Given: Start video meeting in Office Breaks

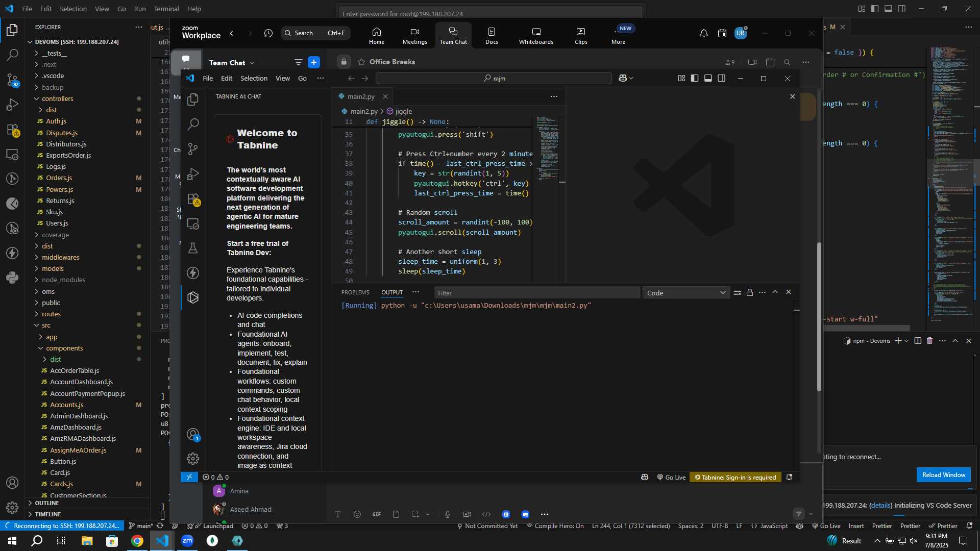Looking at the screenshot, I should (752, 62).
